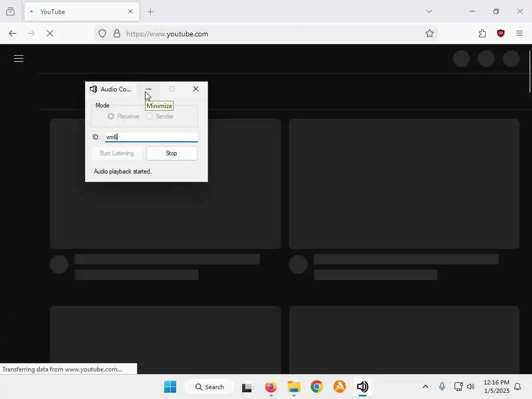Viewport: 532px width, 399px height.
Task: Close the Audio Connector window
Action: (x=196, y=89)
